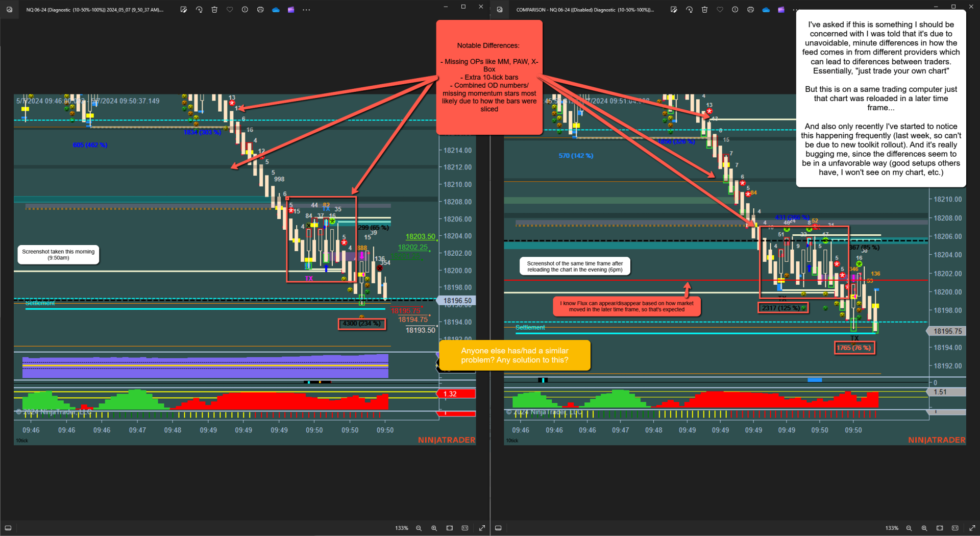Click the green 18203.50 price label
The height and width of the screenshot is (536, 980).
[x=421, y=236]
